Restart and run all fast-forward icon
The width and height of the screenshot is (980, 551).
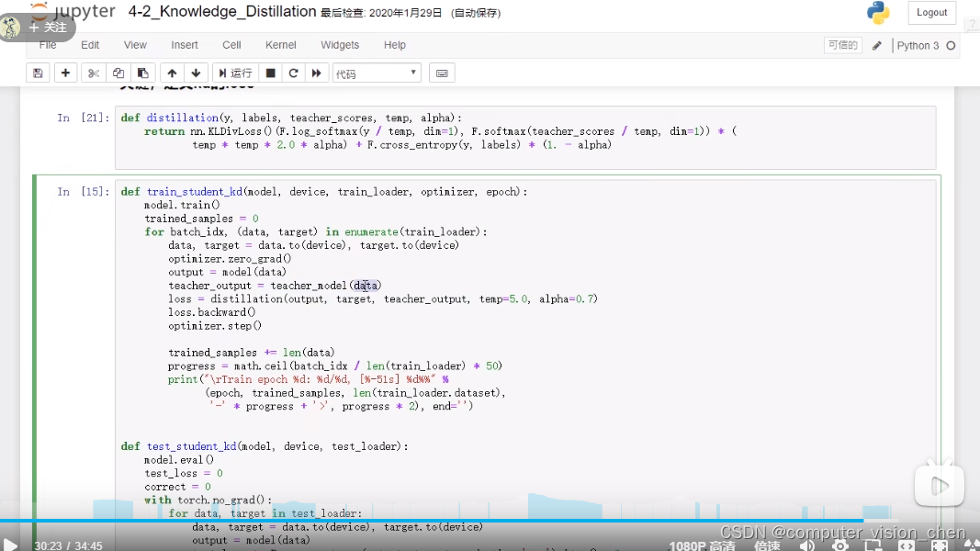[316, 73]
